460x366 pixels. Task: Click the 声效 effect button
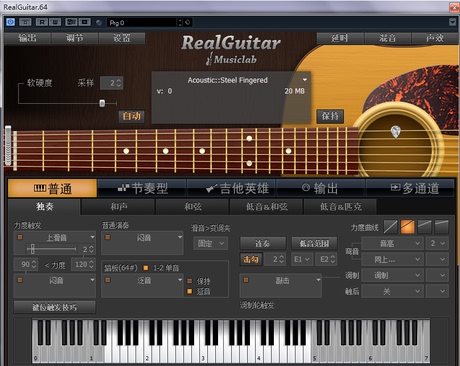point(435,38)
